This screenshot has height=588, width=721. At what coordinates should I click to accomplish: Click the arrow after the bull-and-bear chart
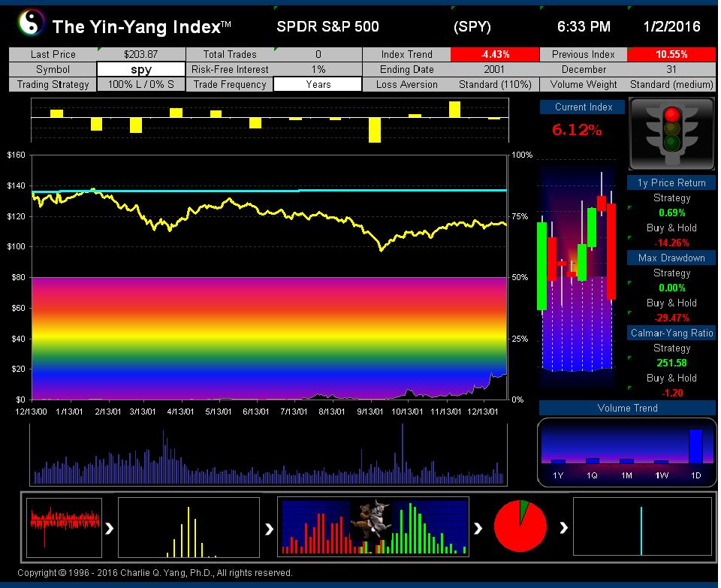(x=478, y=528)
